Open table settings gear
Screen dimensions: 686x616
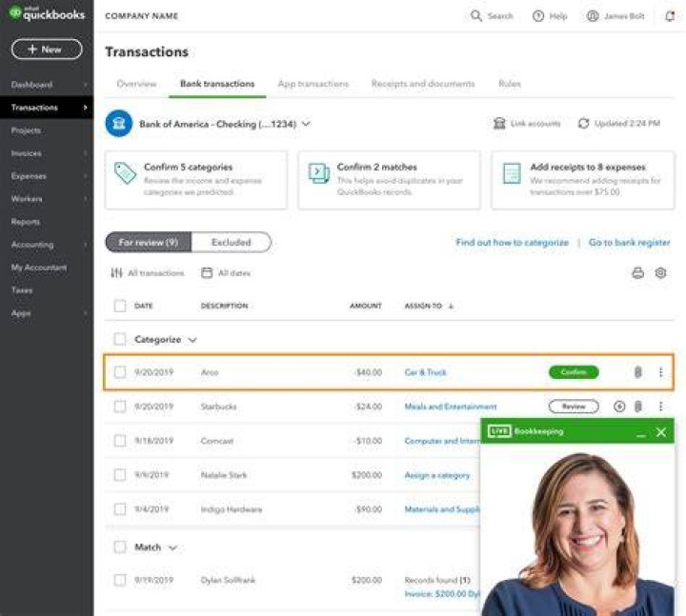tap(660, 273)
